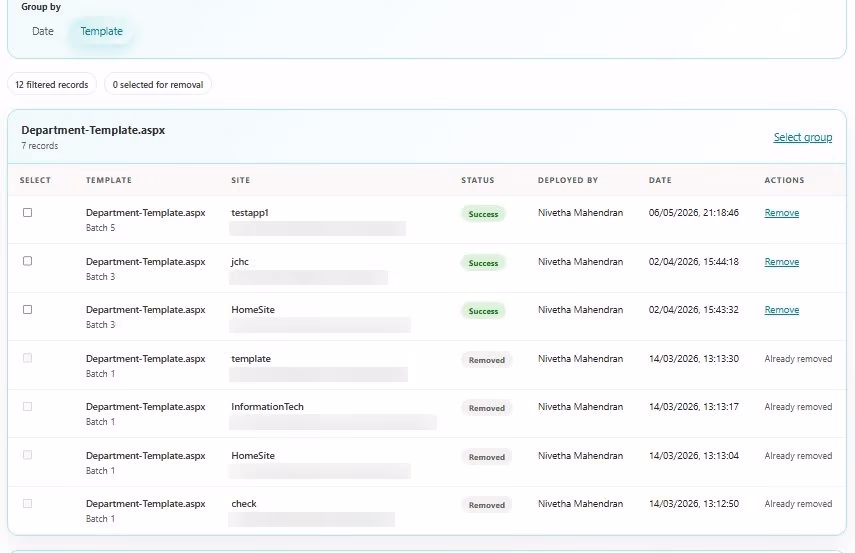Viewport: 855px width, 553px height.
Task: Click date 14/03/2026, 13:13:30
Action: (694, 359)
